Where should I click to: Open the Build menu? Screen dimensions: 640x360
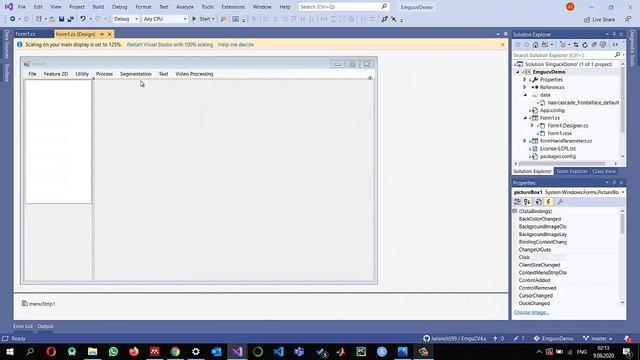pyautogui.click(x=98, y=7)
